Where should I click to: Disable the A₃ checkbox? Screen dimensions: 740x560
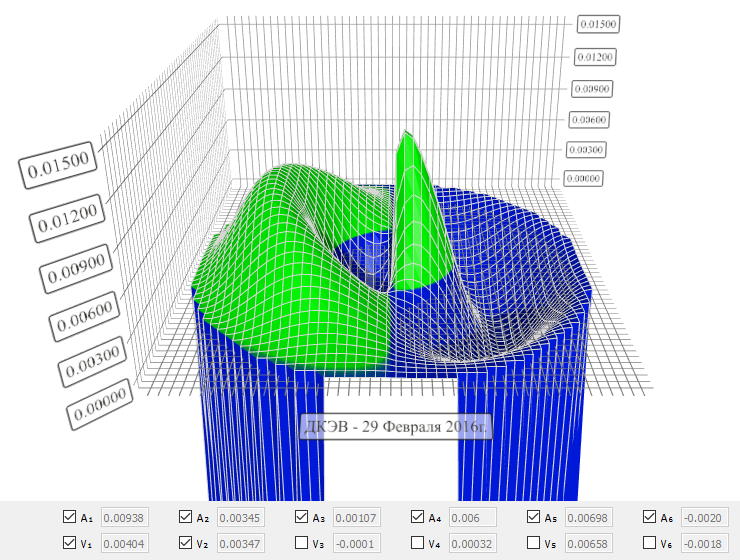(301, 517)
